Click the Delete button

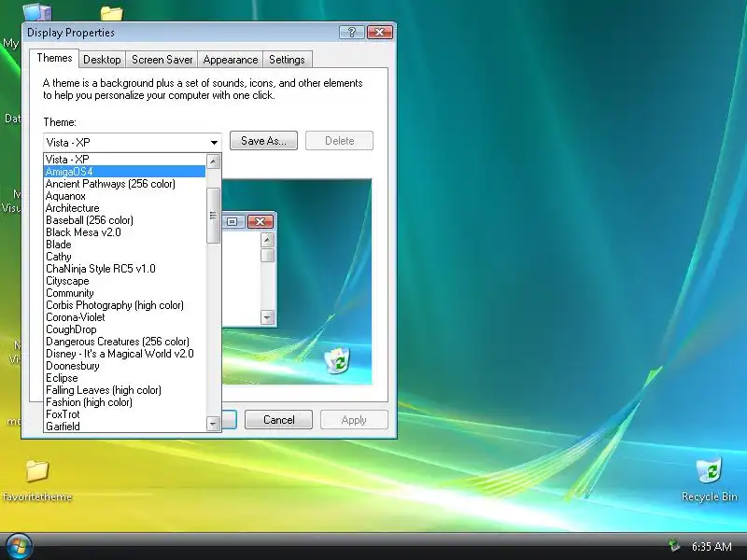point(339,141)
